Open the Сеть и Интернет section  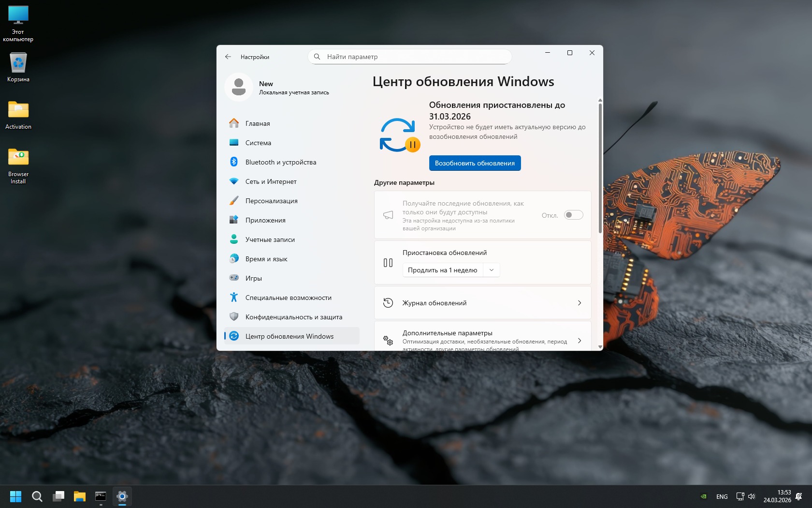[x=271, y=181]
